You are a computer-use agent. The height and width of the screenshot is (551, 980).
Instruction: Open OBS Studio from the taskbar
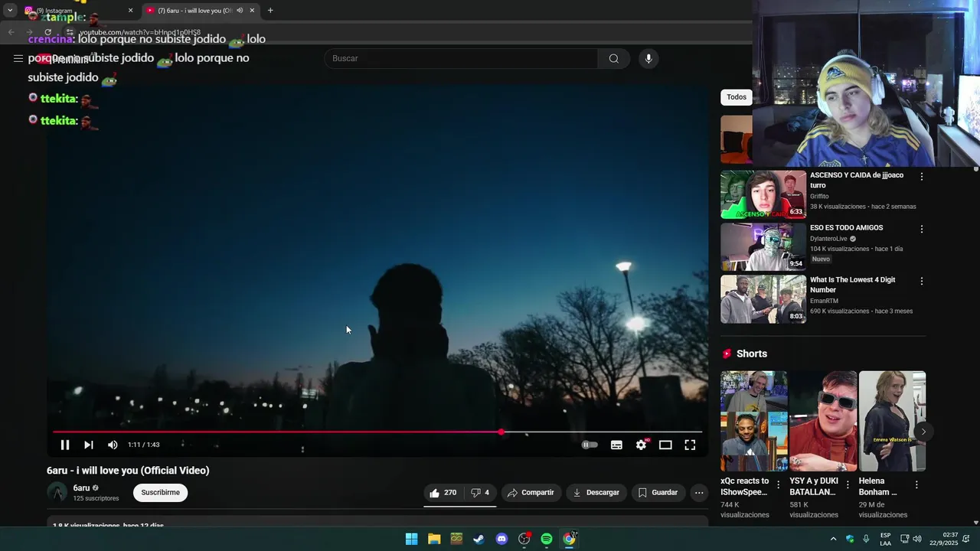pyautogui.click(x=524, y=539)
